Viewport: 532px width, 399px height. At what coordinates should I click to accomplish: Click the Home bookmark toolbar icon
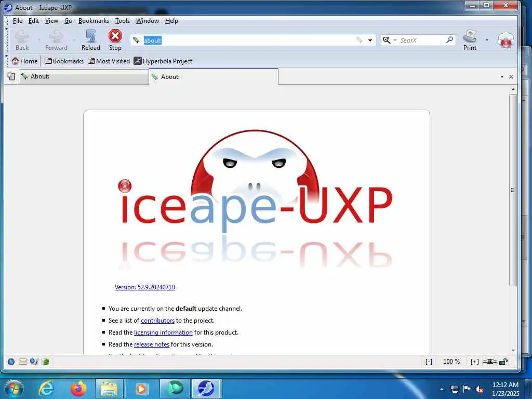[24, 61]
